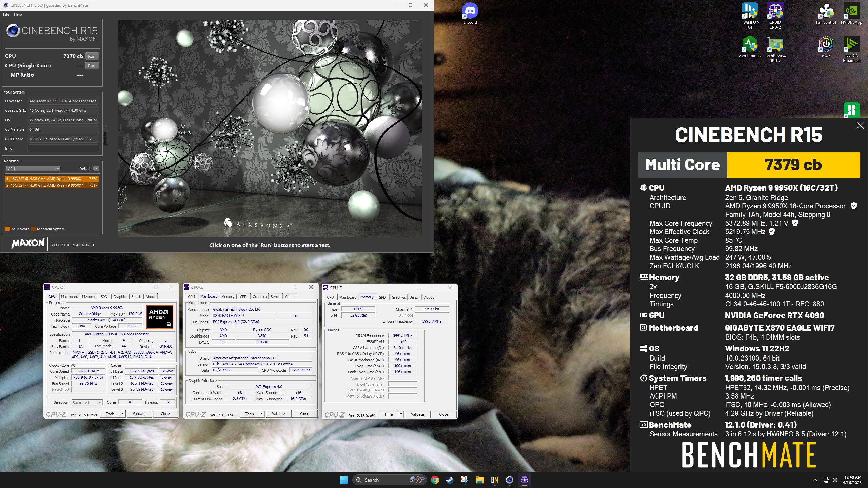Click the CPUID verified shield icon in BenchMate

pyautogui.click(x=854, y=206)
